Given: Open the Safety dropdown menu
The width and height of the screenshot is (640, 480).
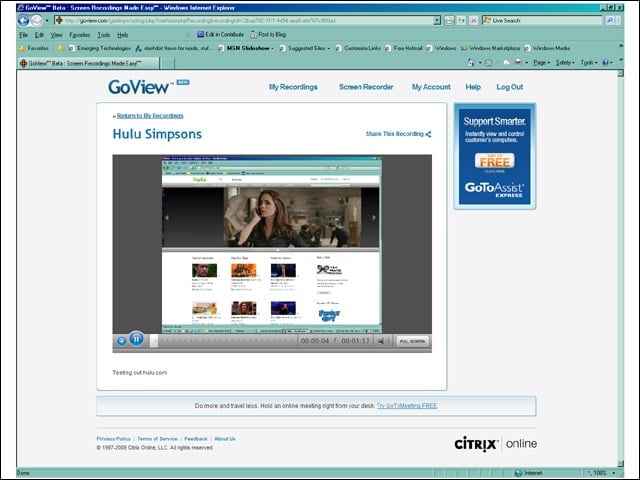Looking at the screenshot, I should click(x=565, y=62).
